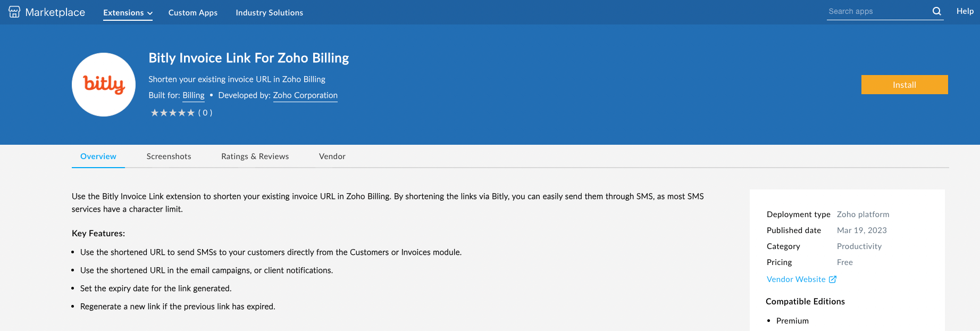980x331 pixels.
Task: Click the external link icon beside Vendor Website
Action: coord(833,279)
